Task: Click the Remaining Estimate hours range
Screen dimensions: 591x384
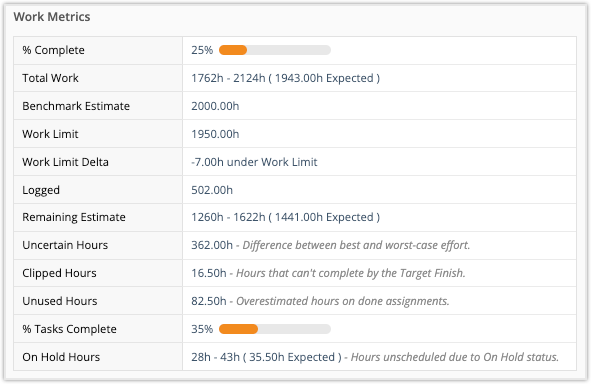Action: pyautogui.click(x=285, y=217)
